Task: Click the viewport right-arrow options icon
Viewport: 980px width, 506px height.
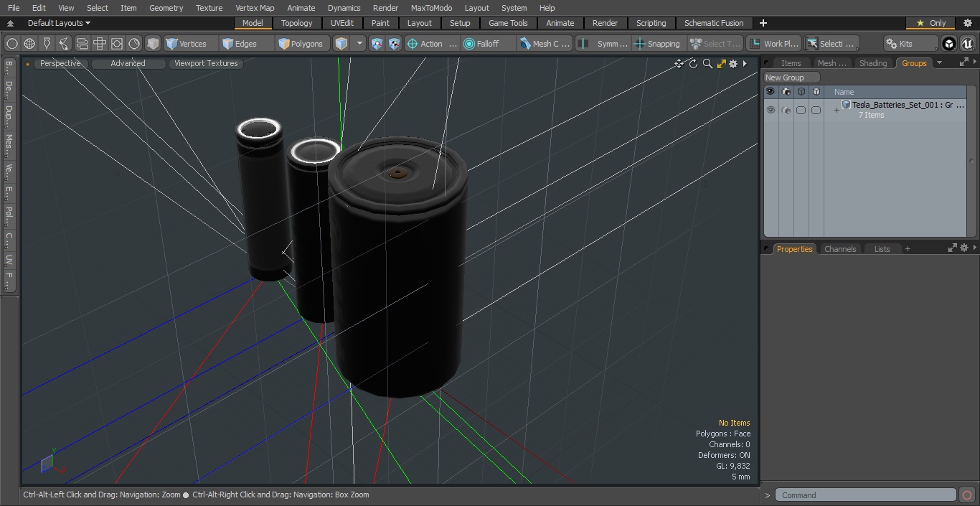Action: (x=745, y=64)
